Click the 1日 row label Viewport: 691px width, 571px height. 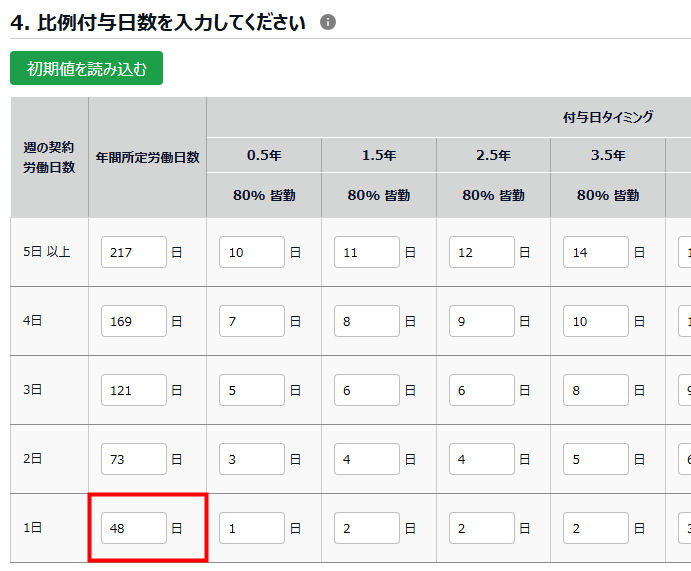(32, 527)
